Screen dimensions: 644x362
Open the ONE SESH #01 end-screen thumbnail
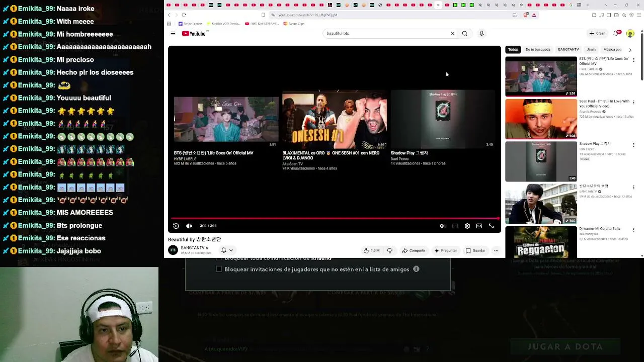click(x=335, y=119)
